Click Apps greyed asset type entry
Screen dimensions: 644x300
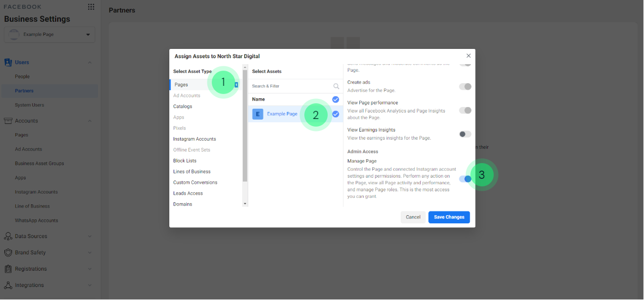[179, 117]
